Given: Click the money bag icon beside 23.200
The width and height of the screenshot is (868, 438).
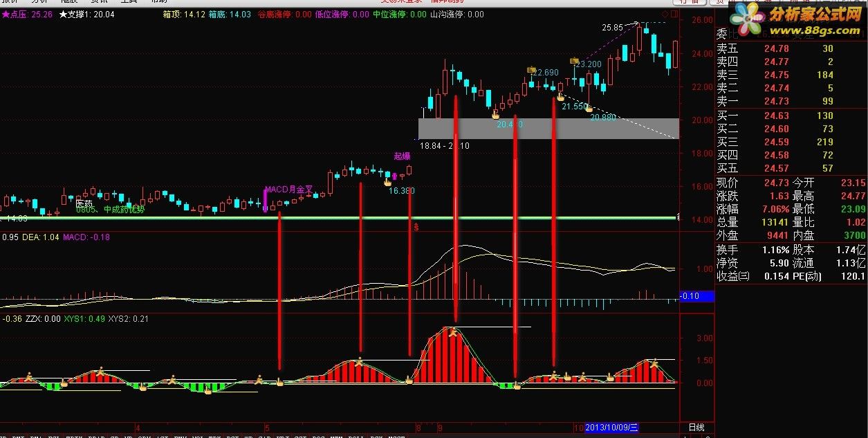Looking at the screenshot, I should (x=574, y=62).
